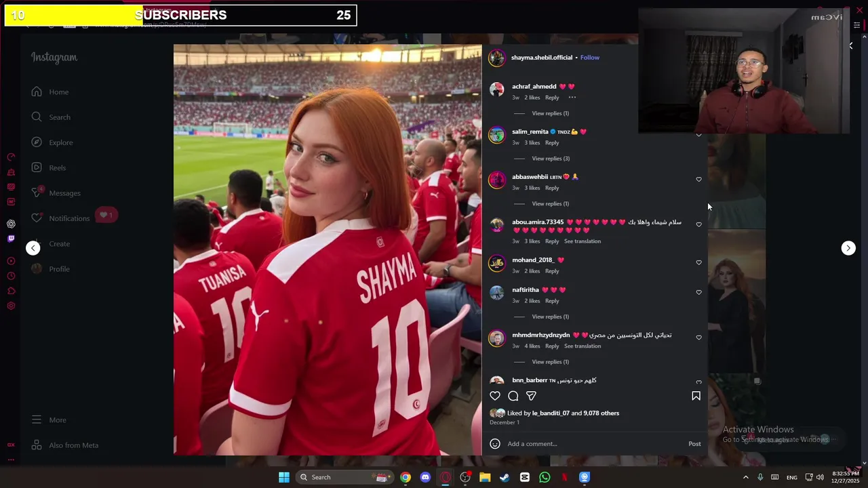The height and width of the screenshot is (488, 868).
Task: Open Steam from taskbar
Action: coord(505,477)
